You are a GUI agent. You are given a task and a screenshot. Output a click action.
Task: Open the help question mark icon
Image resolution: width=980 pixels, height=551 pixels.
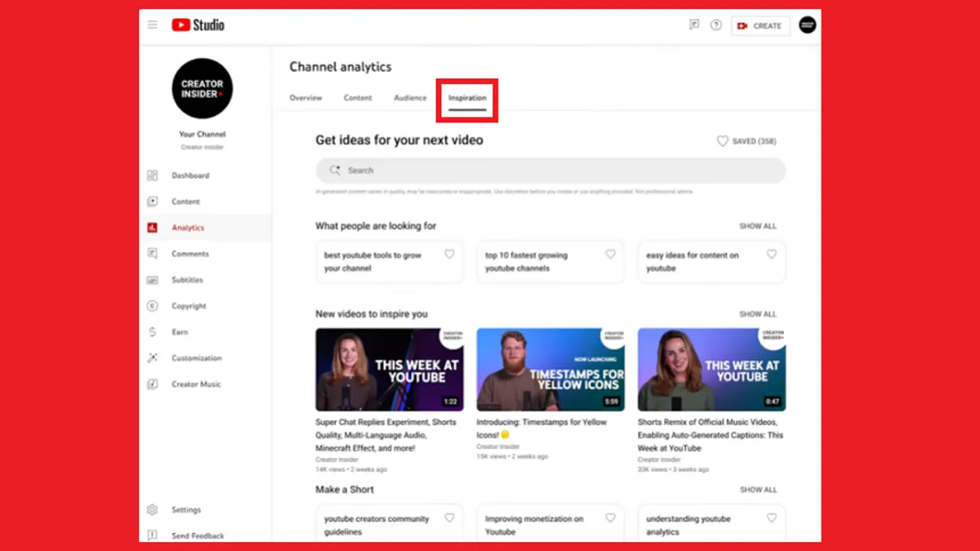716,25
